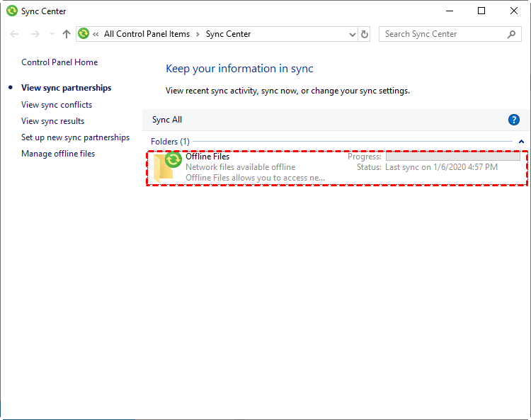Open the recent locations dropdown arrow
The width and height of the screenshot is (531, 420).
tap(52, 34)
